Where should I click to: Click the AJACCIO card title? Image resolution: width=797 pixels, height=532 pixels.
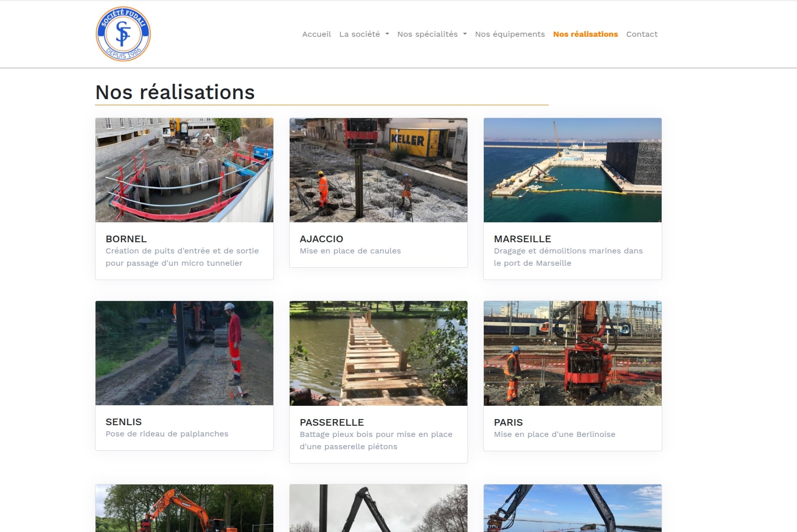click(321, 239)
